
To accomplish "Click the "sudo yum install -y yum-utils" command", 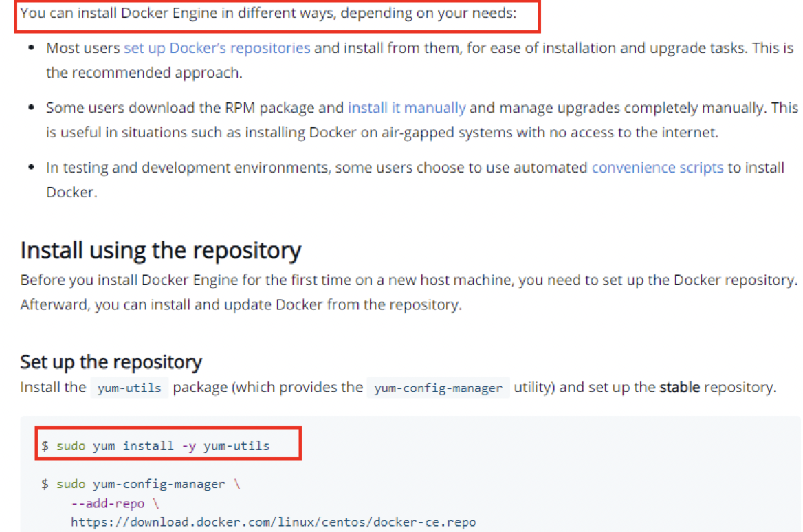I will click(x=162, y=446).
